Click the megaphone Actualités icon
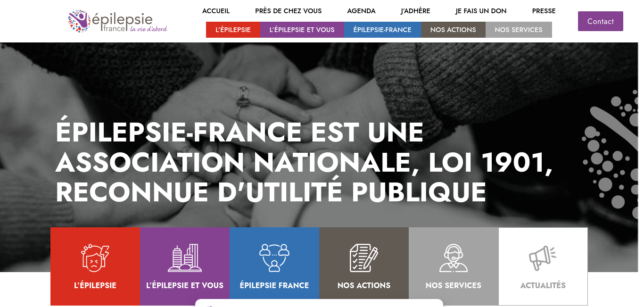The height and width of the screenshot is (307, 644). pos(543,258)
